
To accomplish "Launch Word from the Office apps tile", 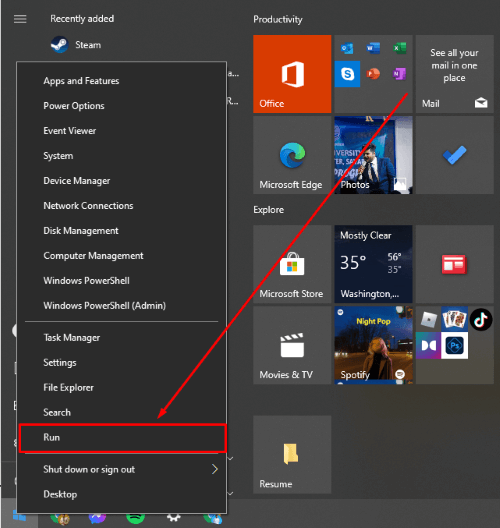I will [x=373, y=48].
